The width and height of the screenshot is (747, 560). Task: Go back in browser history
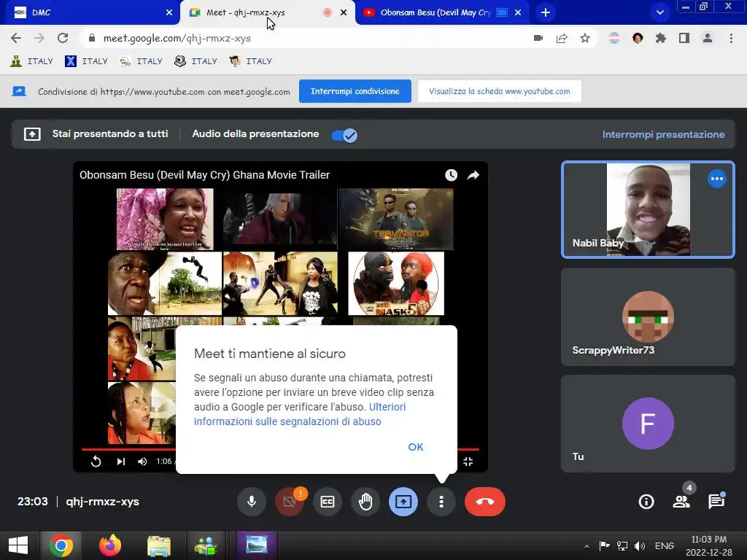point(16,38)
